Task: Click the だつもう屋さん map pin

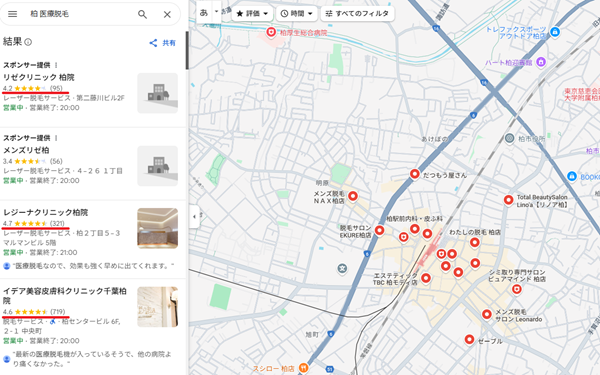Action: coord(415,174)
